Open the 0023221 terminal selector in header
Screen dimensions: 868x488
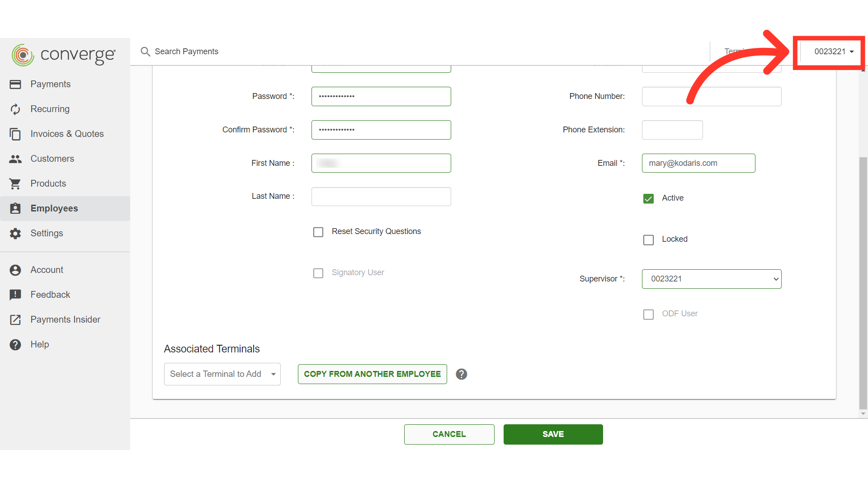(x=833, y=52)
